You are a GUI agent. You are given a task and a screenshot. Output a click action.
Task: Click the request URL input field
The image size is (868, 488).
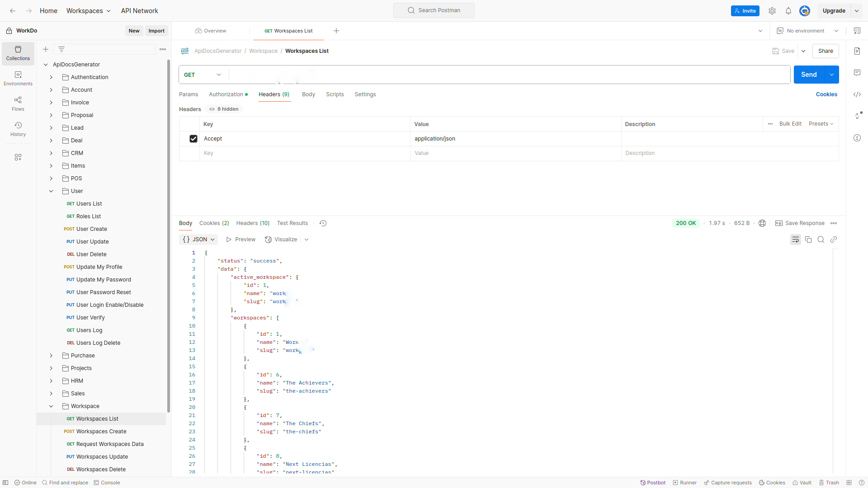(509, 75)
